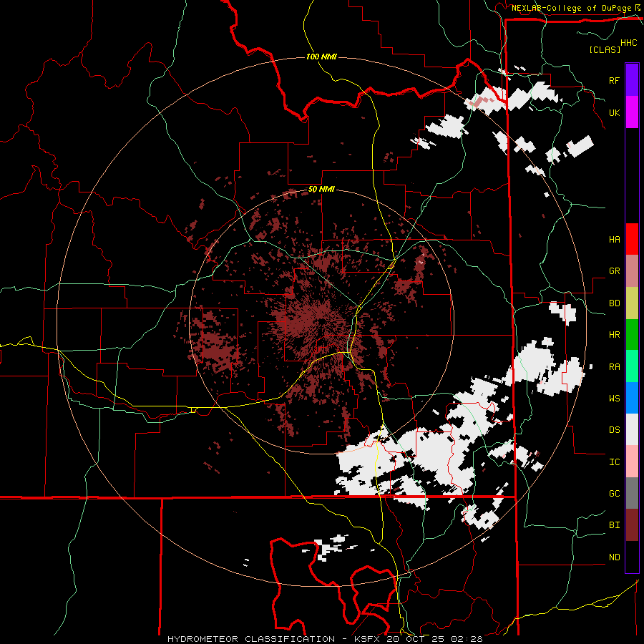Viewport: 644px width, 644px height.
Task: Click the IC legend label
Action: click(614, 462)
